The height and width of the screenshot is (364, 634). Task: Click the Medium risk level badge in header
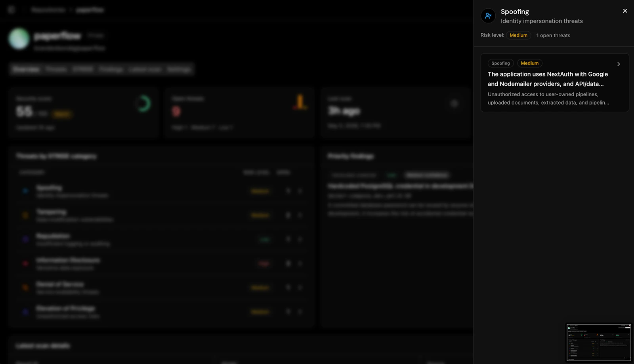coord(518,35)
